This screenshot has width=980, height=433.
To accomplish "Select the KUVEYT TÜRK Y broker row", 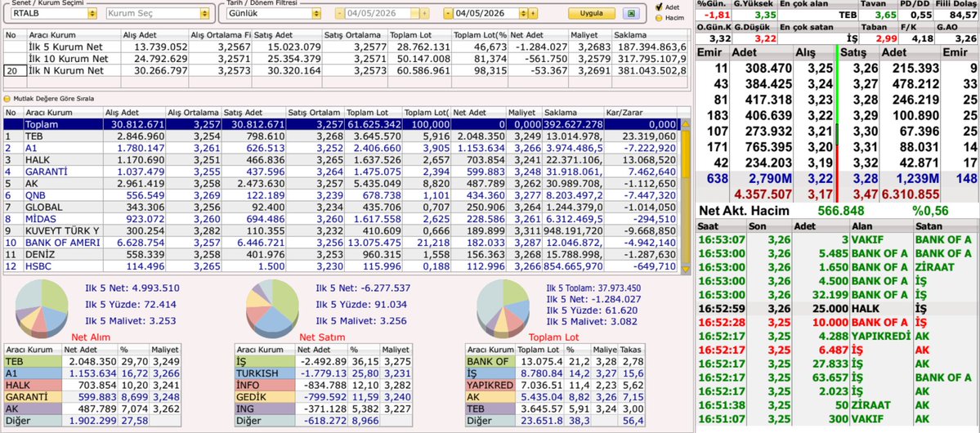I will 342,231.
